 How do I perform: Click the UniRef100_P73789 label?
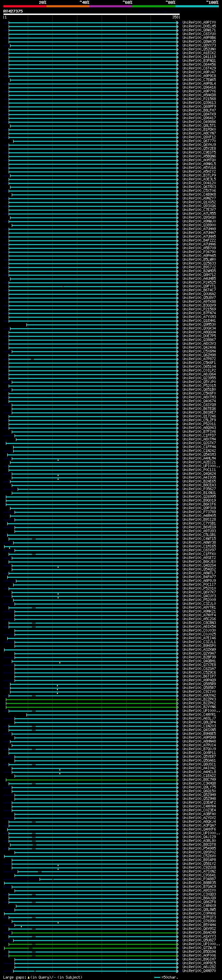coord(199,512)
